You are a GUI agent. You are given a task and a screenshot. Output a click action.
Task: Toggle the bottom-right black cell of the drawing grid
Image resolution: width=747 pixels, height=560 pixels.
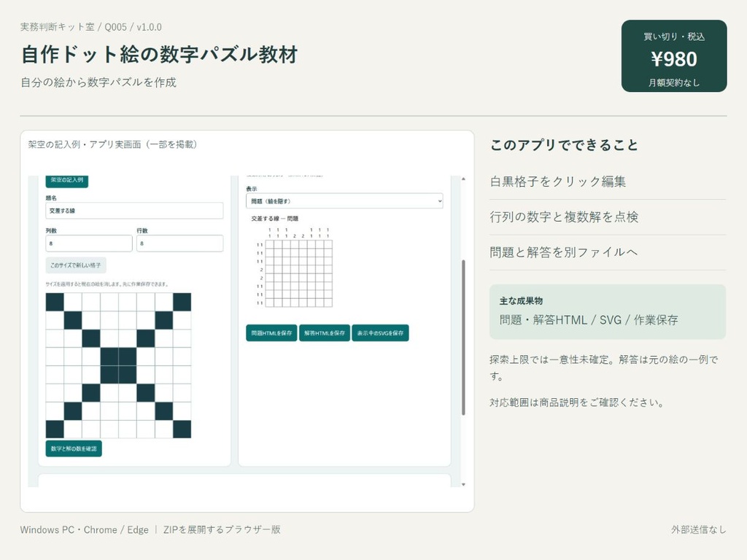[182, 429]
